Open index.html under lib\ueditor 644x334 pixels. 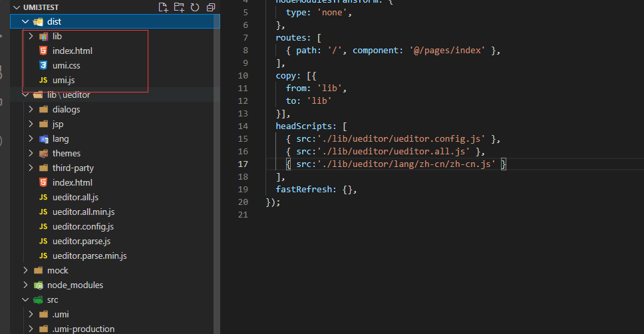(73, 182)
